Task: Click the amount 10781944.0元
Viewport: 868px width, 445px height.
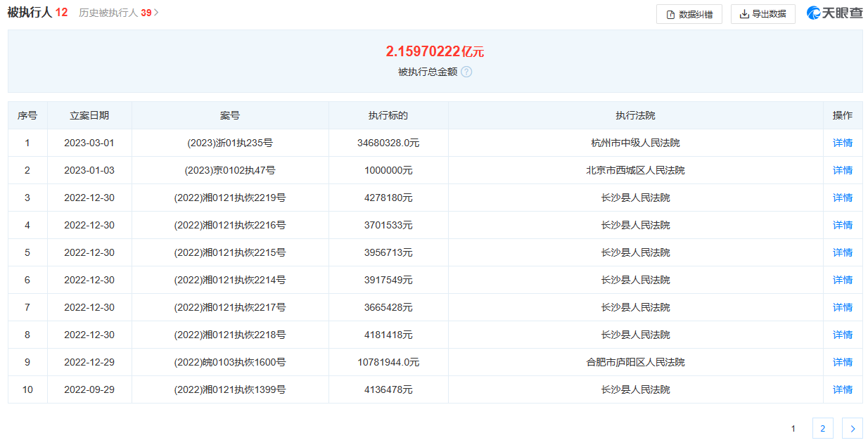Action: click(x=388, y=362)
